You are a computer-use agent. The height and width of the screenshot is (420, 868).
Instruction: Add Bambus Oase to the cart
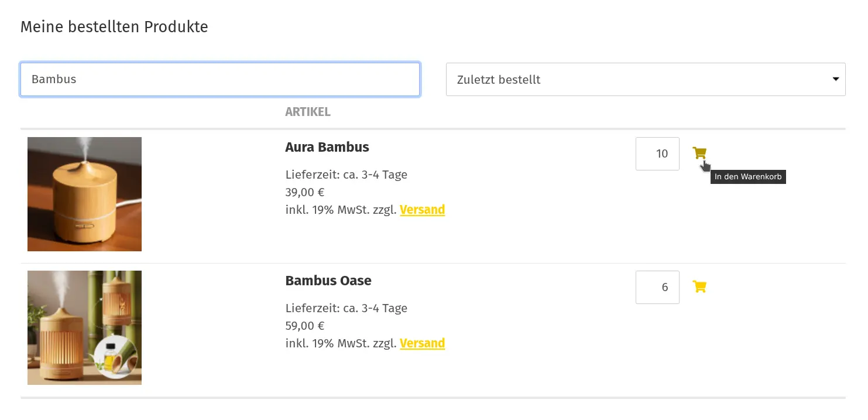tap(699, 286)
